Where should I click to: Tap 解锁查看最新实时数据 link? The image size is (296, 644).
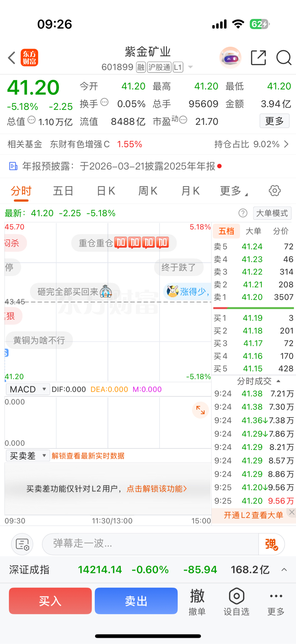coord(88,456)
